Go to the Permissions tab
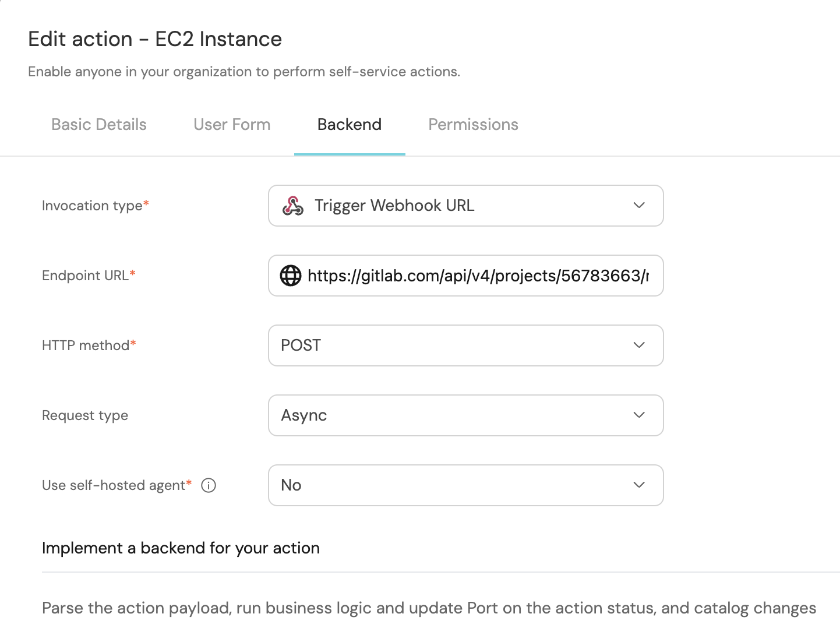Viewport: 840px width, 642px height. (473, 125)
